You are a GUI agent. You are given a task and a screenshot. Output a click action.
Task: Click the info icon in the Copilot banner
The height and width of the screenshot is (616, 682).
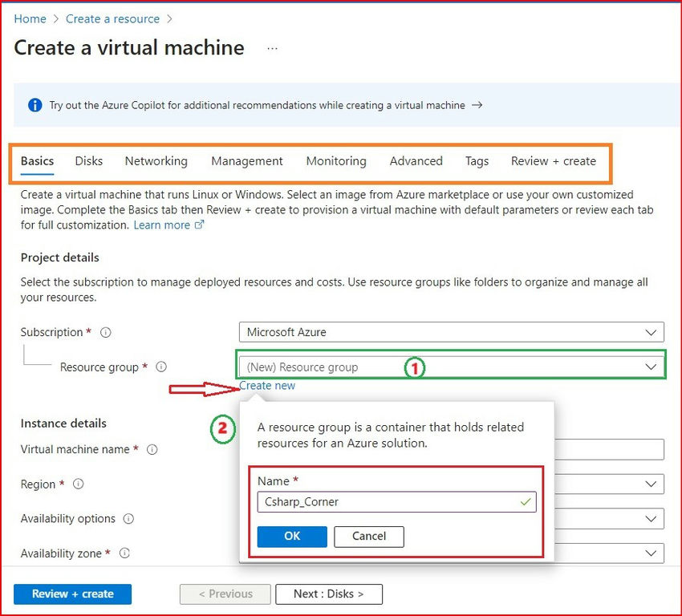pyautogui.click(x=35, y=104)
